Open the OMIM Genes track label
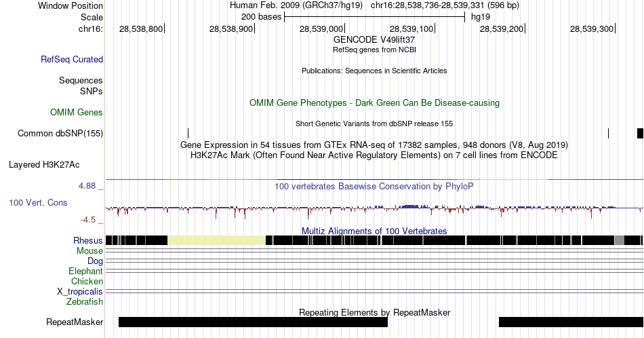The image size is (644, 338). click(77, 112)
